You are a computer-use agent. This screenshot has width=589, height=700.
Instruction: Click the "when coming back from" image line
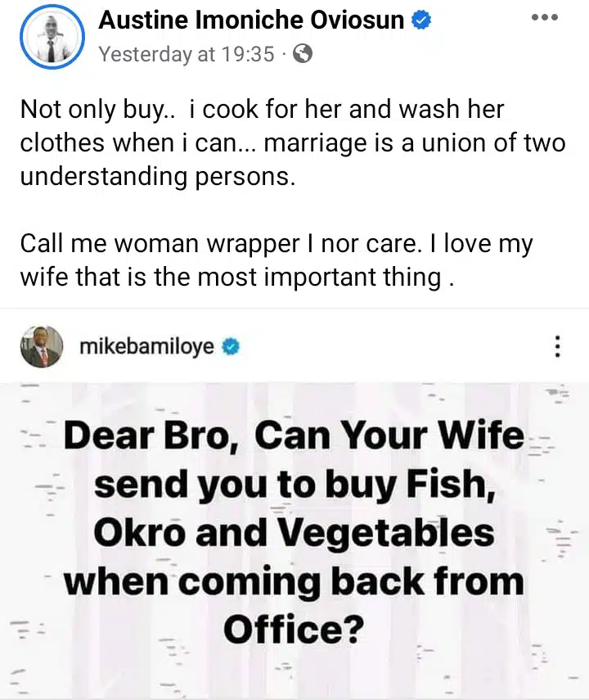tap(293, 580)
